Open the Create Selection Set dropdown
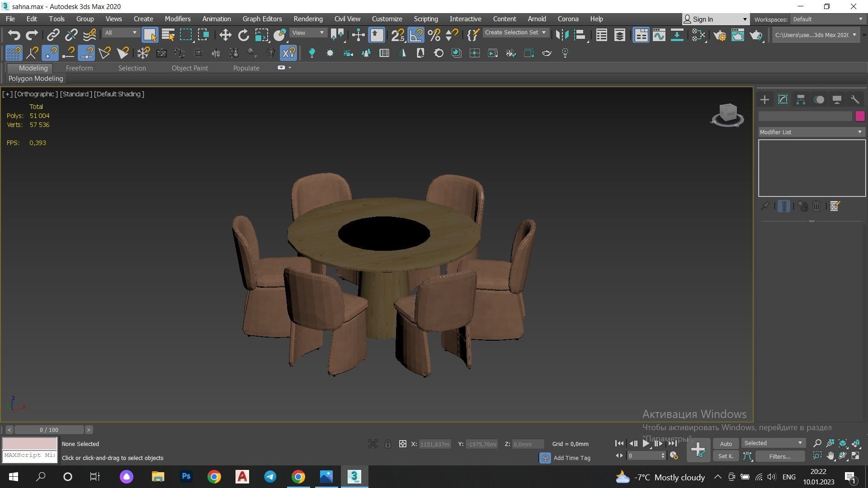Screen dimensions: 868x488 pyautogui.click(x=516, y=33)
